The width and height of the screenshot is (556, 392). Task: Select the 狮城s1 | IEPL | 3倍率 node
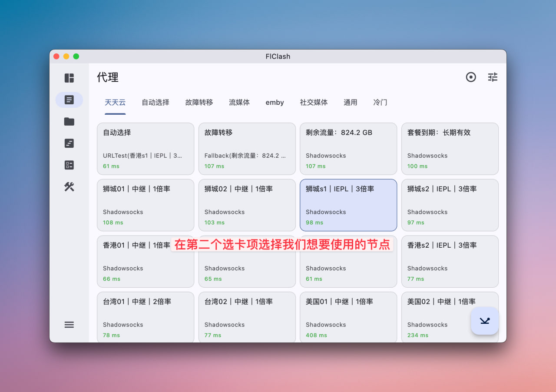point(348,205)
